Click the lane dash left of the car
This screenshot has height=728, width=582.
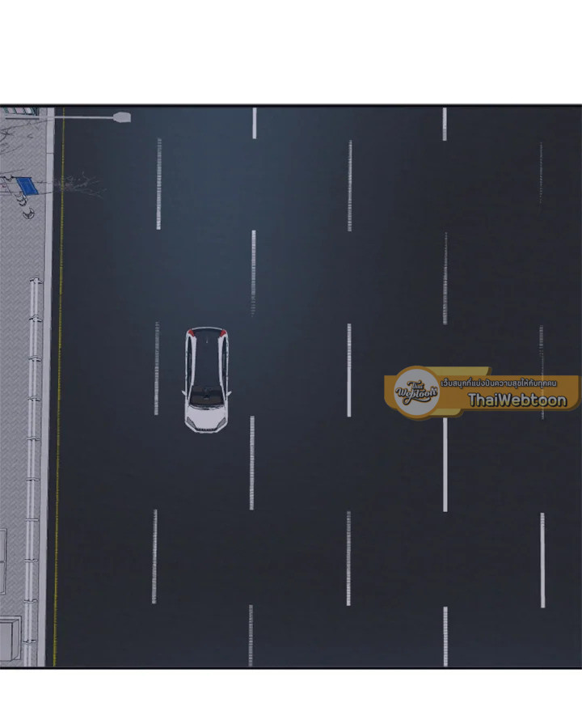[157, 368]
